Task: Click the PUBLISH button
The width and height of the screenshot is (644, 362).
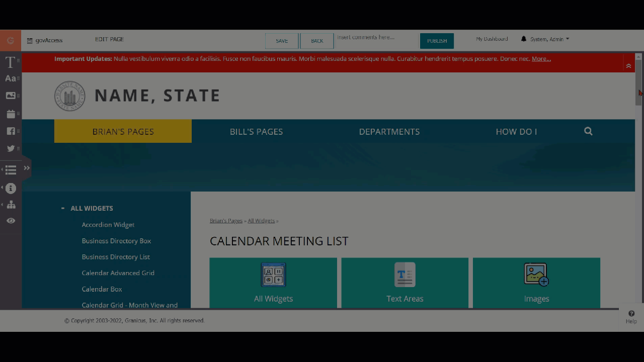Action: [436, 41]
